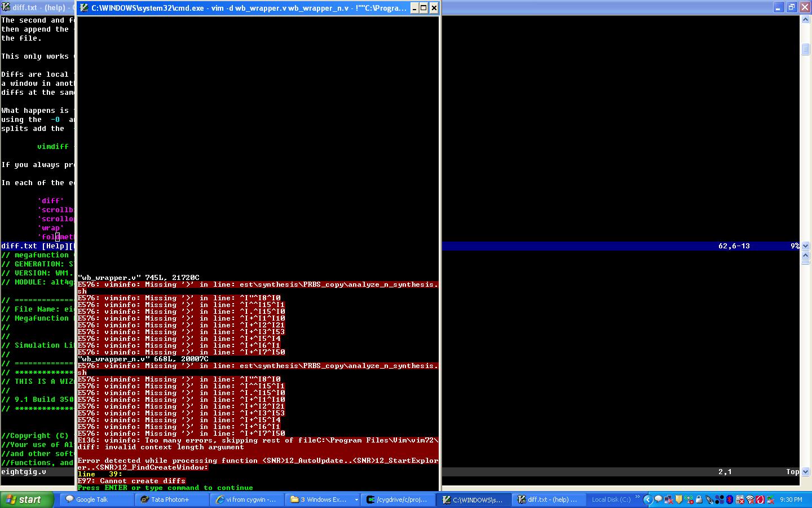Open the Google Talk tray speech-bubble icon
Image resolution: width=812 pixels, height=508 pixels.
click(x=658, y=500)
